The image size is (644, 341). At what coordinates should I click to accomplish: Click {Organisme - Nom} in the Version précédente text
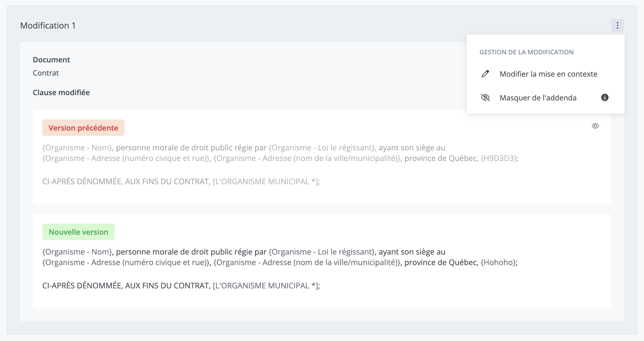pyautogui.click(x=77, y=148)
